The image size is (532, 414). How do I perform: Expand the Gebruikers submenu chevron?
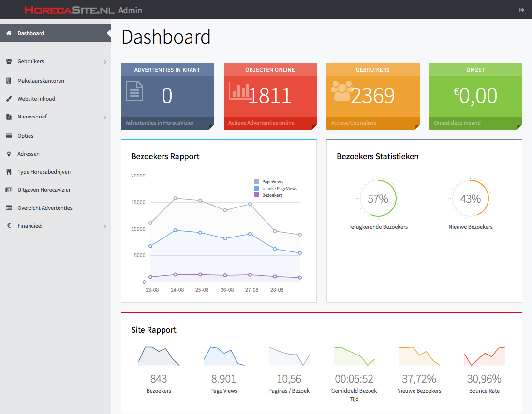click(105, 62)
